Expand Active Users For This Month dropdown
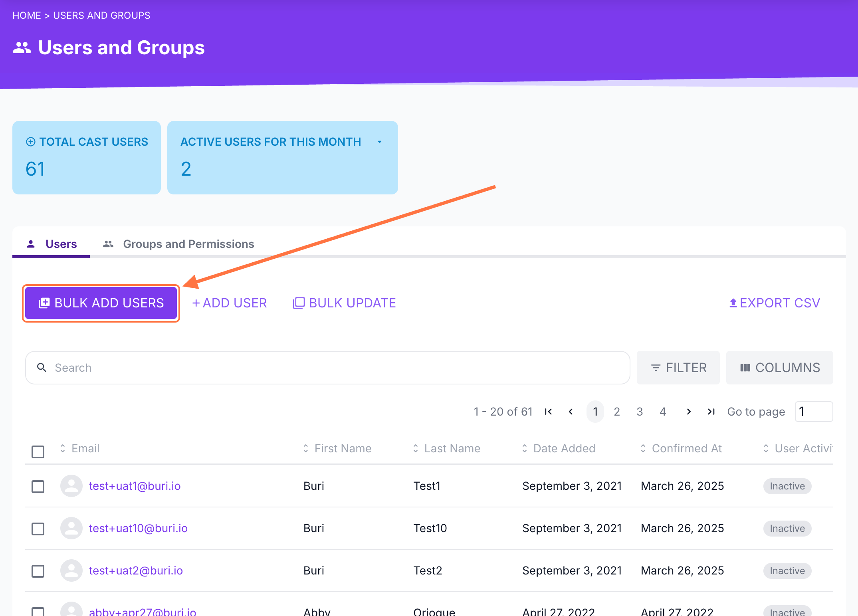 pos(379,142)
